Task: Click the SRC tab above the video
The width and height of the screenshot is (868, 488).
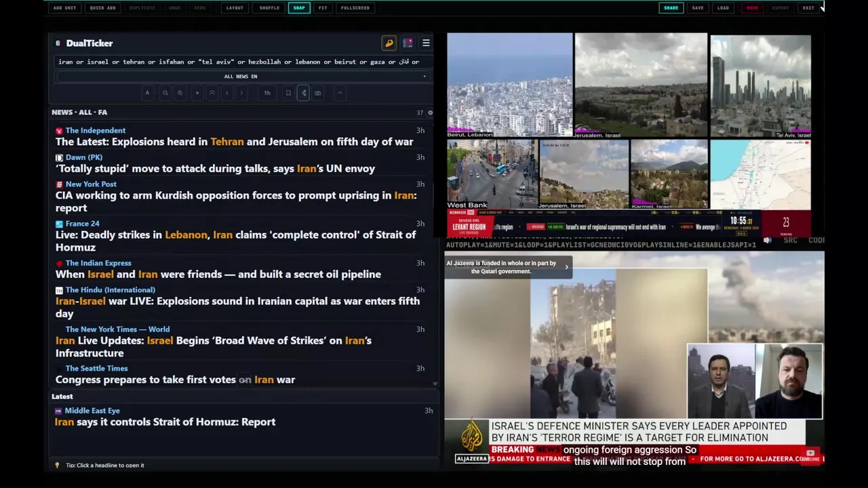Action: [791, 241]
